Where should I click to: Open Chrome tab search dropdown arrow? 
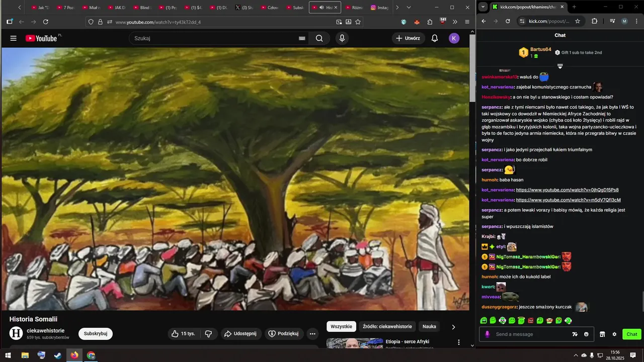pos(483,7)
